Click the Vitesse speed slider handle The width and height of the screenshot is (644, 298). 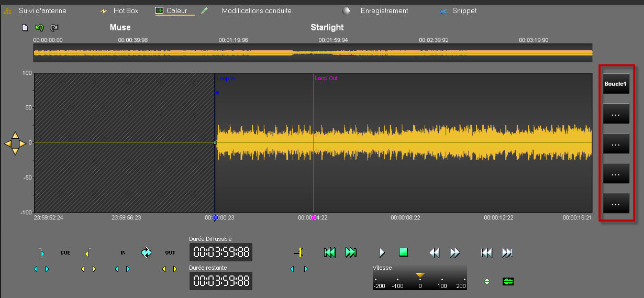420,275
